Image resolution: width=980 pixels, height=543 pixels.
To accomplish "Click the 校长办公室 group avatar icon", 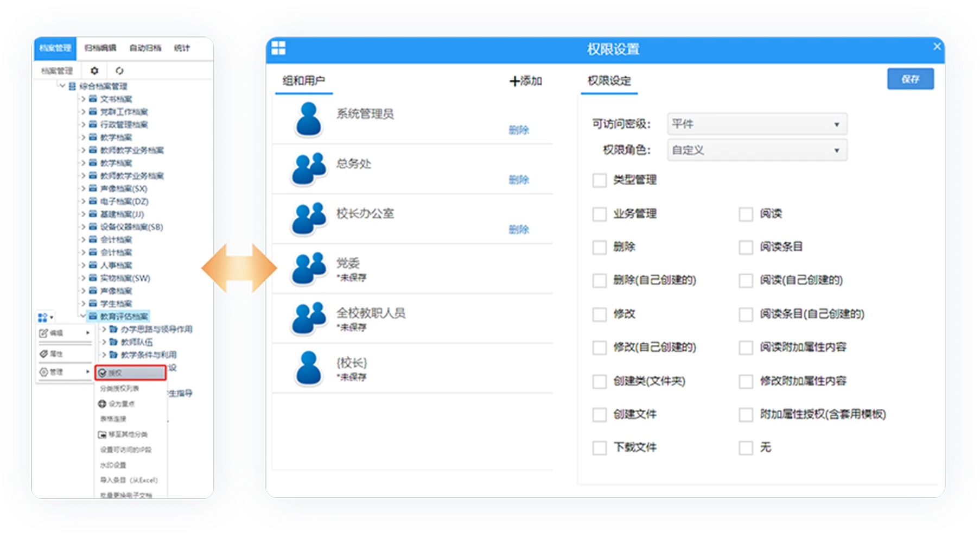I will pyautogui.click(x=309, y=218).
